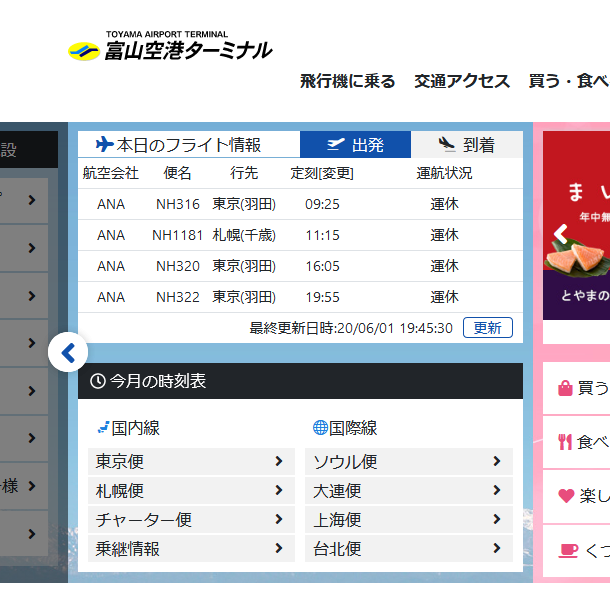The image size is (610, 604).
Task: Switch to the 到着 arrivals tab
Action: (x=467, y=145)
